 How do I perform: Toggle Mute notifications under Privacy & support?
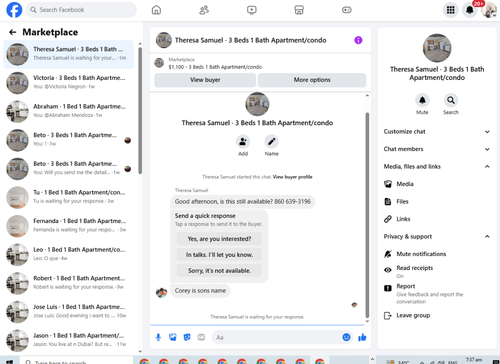tap(437, 254)
